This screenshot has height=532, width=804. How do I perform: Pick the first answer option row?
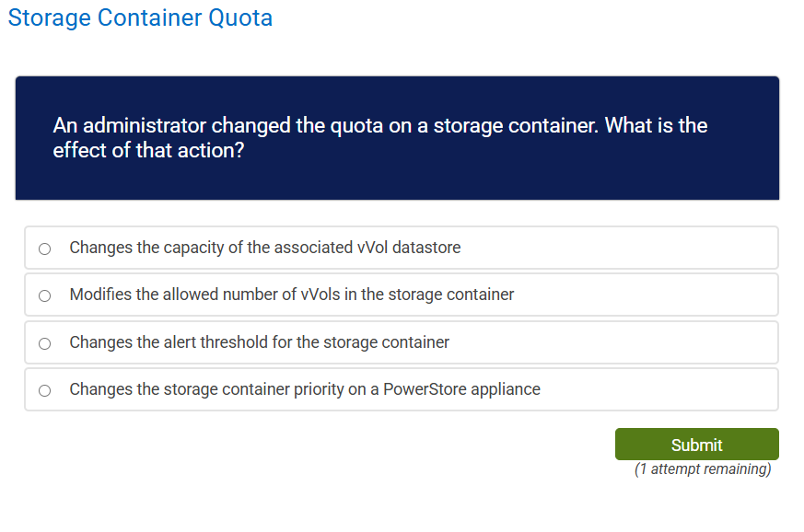pyautogui.click(x=401, y=248)
